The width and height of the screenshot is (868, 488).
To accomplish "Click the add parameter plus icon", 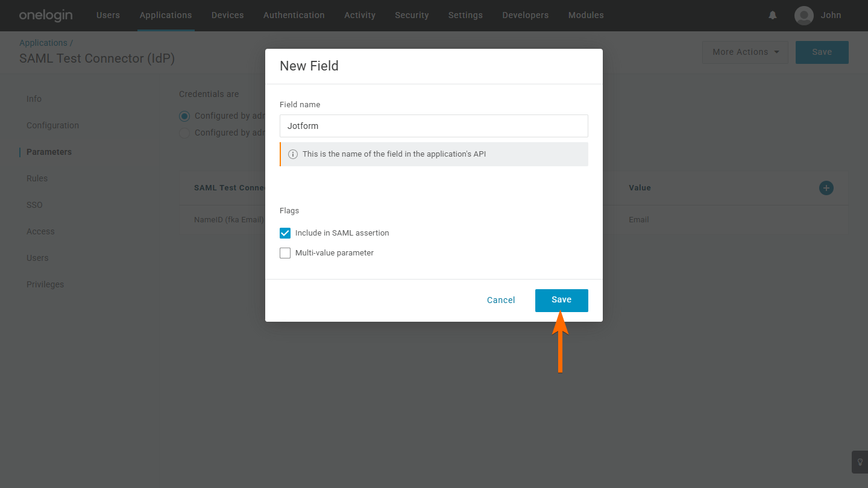I will tap(826, 188).
